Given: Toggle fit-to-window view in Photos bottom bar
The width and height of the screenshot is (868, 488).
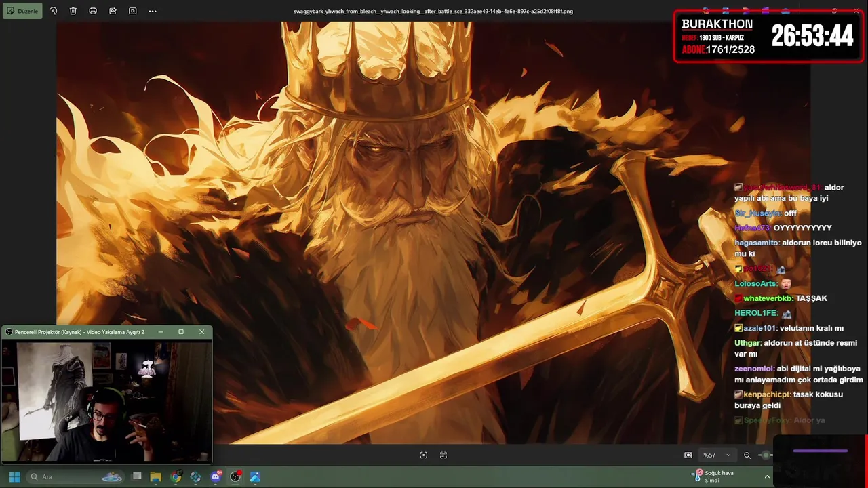Looking at the screenshot, I should pos(424,455).
